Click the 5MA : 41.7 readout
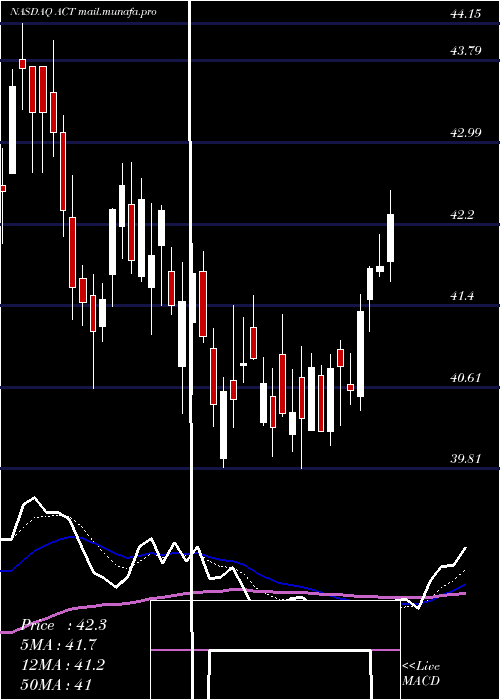500x700 pixels. 59,645
